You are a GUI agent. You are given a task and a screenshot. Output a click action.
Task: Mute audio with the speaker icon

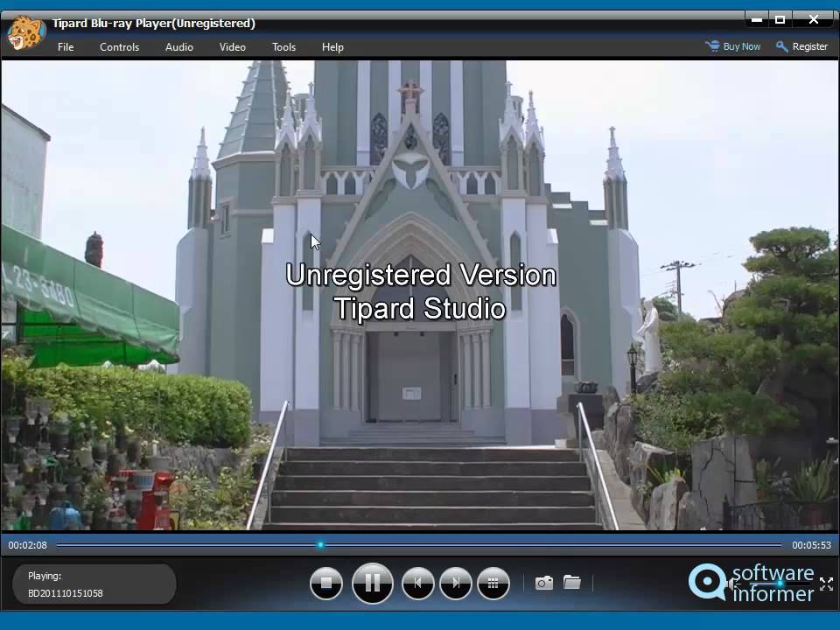coord(733,584)
